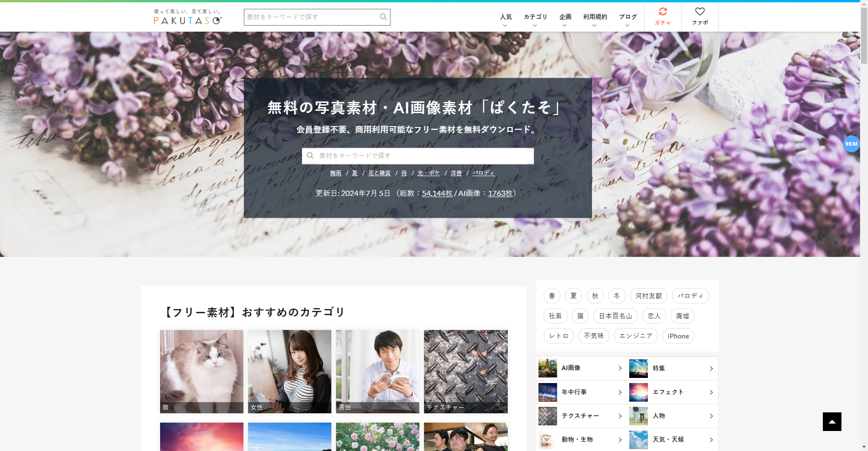The width and height of the screenshot is (868, 451).
Task: Click the 年中行事 category thumbnail icon
Action: coord(548,392)
